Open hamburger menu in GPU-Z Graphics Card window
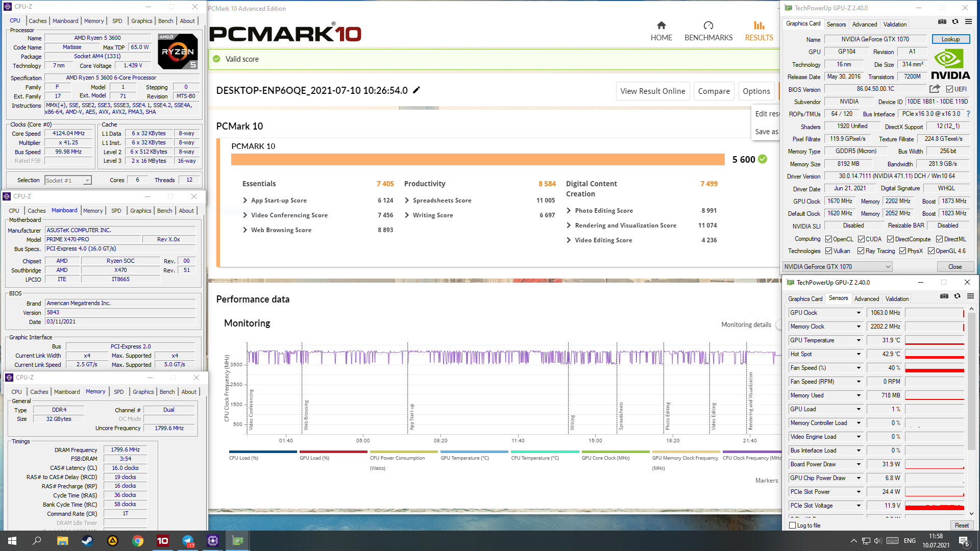Viewport: 980px width, 551px height. click(x=968, y=22)
